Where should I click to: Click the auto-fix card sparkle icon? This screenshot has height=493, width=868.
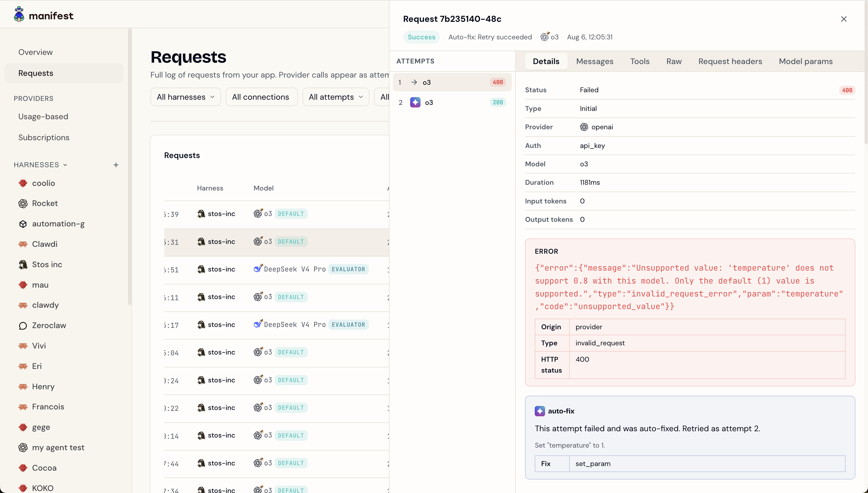click(x=540, y=411)
